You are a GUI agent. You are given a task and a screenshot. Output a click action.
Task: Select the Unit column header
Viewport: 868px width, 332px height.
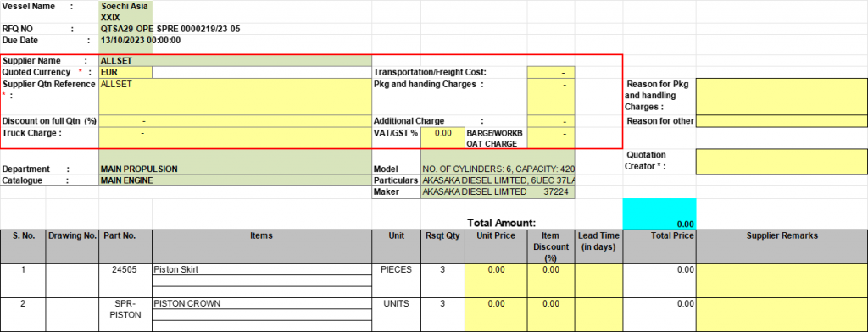pyautogui.click(x=397, y=246)
